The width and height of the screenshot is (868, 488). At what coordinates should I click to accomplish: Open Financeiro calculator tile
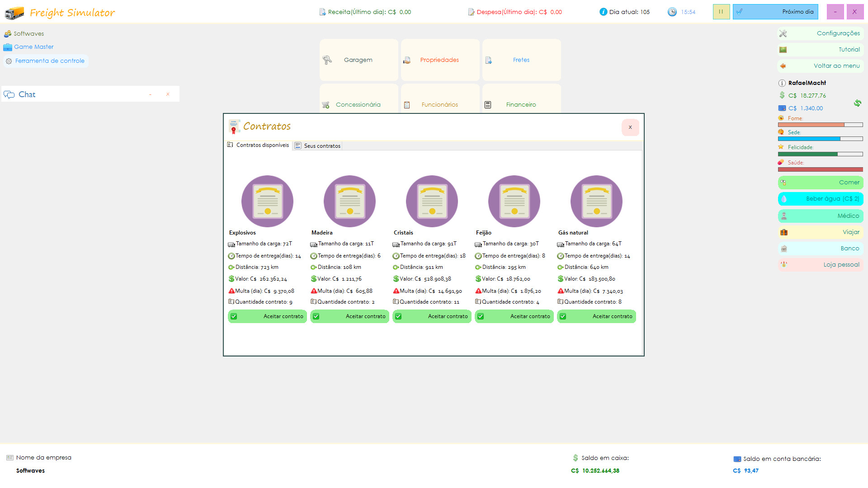[x=521, y=104]
